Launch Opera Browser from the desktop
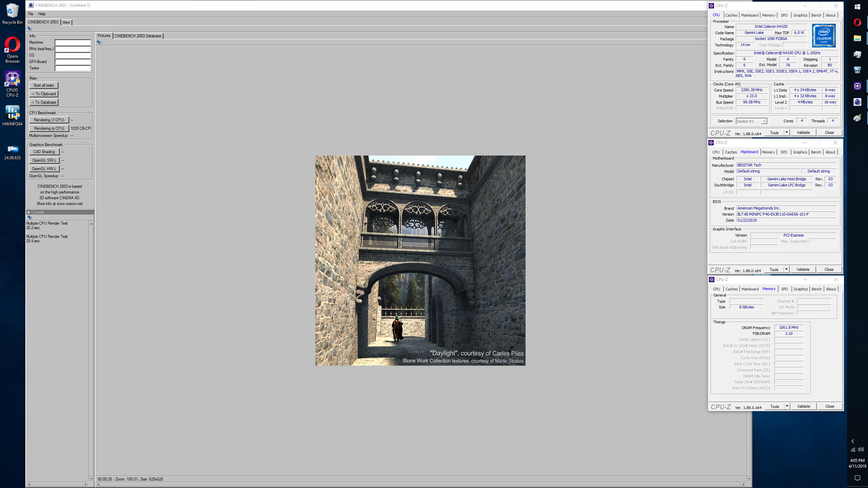Image resolution: width=868 pixels, height=488 pixels. (13, 50)
